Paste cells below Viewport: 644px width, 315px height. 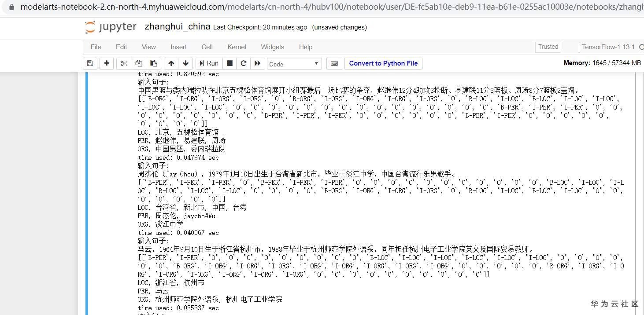coord(153,63)
